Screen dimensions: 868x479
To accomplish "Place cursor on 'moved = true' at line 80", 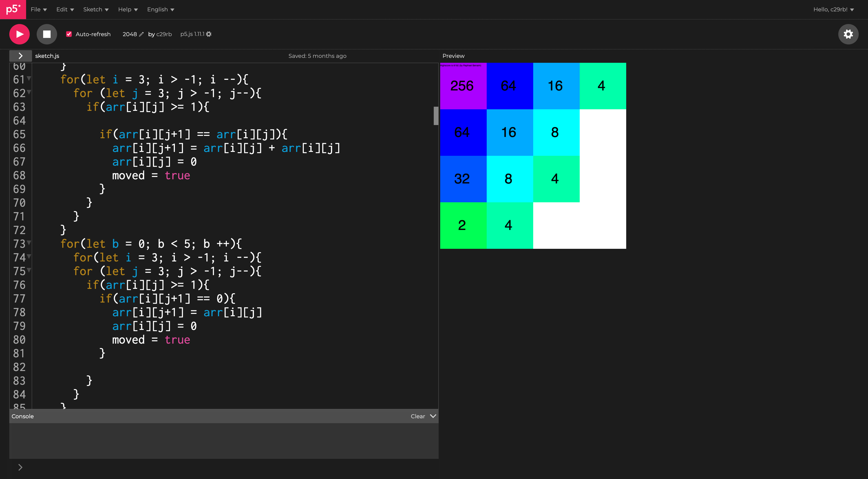I will 151,340.
